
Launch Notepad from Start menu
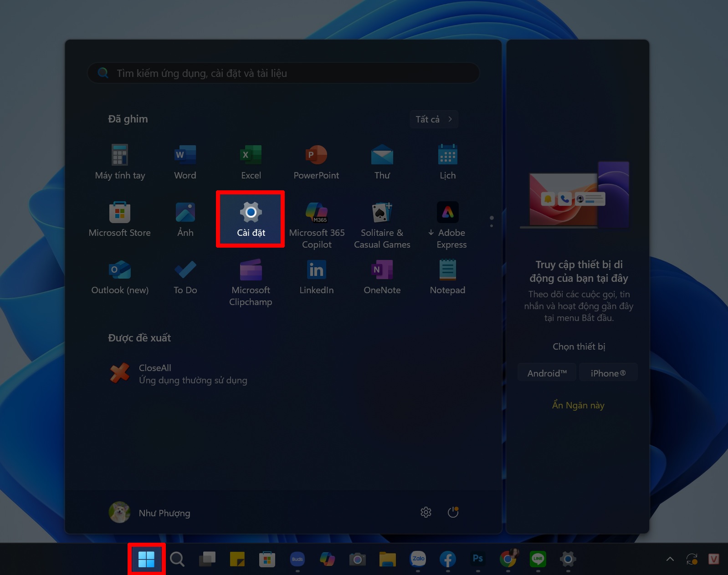pos(447,276)
